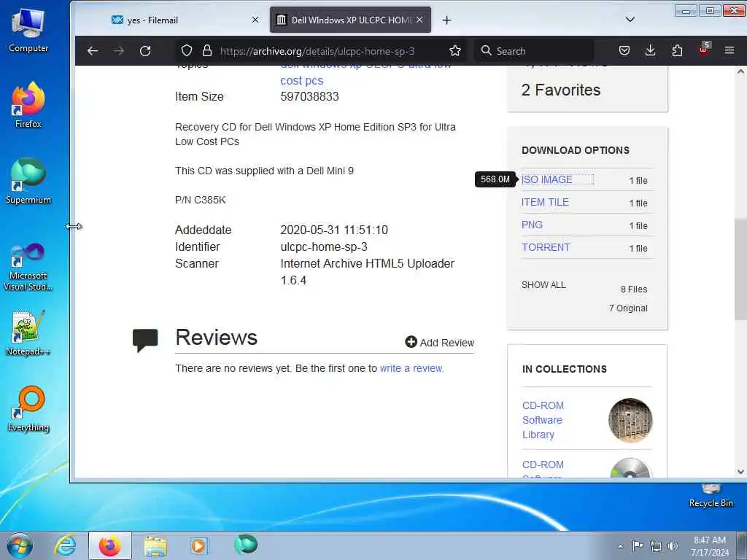Launch Internet Explorer from taskbar
Image resolution: width=747 pixels, height=560 pixels.
point(65,545)
